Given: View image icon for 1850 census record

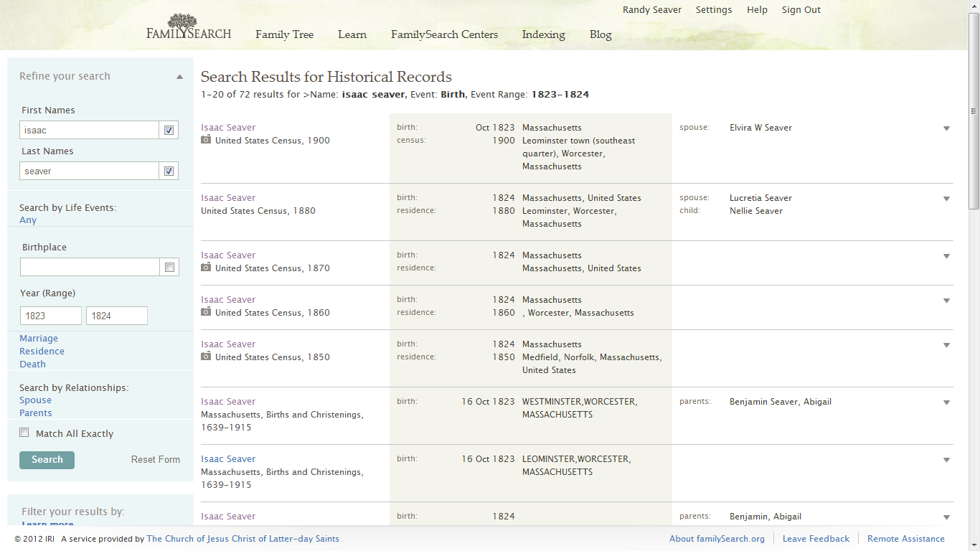Looking at the screenshot, I should [206, 357].
